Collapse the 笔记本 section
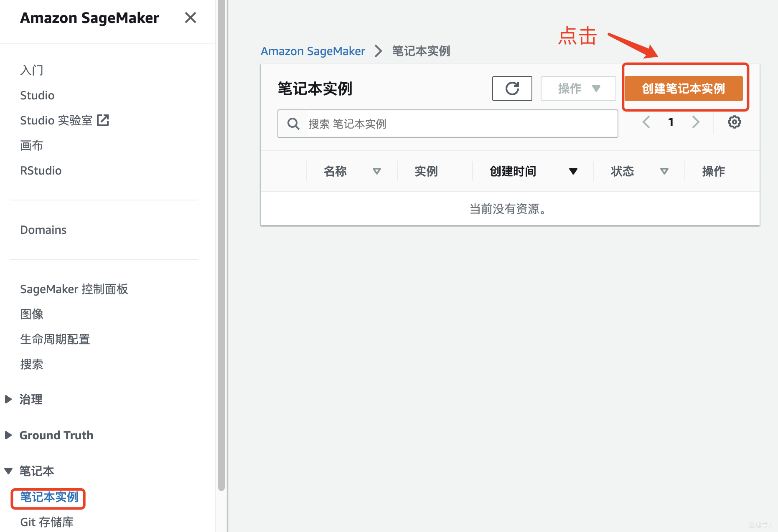The width and height of the screenshot is (778, 532). [x=8, y=471]
